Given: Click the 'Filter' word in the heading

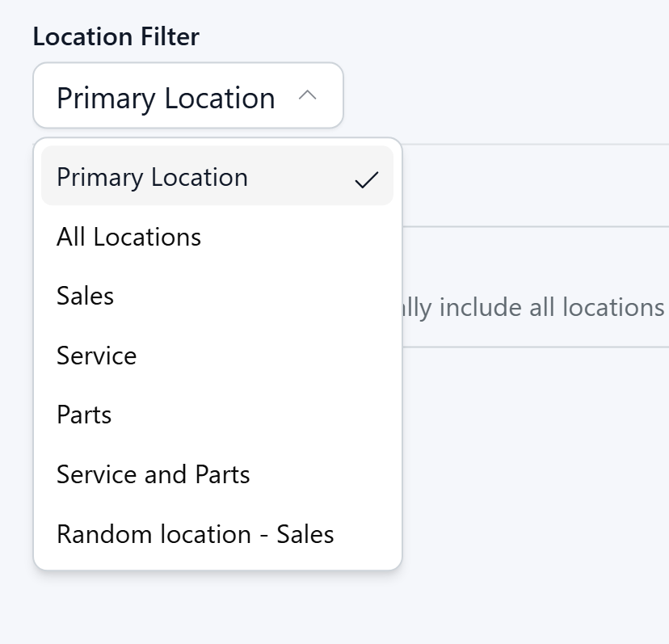Looking at the screenshot, I should point(169,37).
